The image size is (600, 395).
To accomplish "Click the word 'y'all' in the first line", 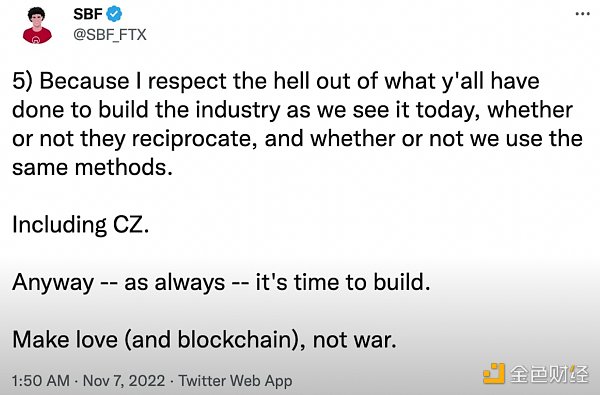I will [463, 82].
